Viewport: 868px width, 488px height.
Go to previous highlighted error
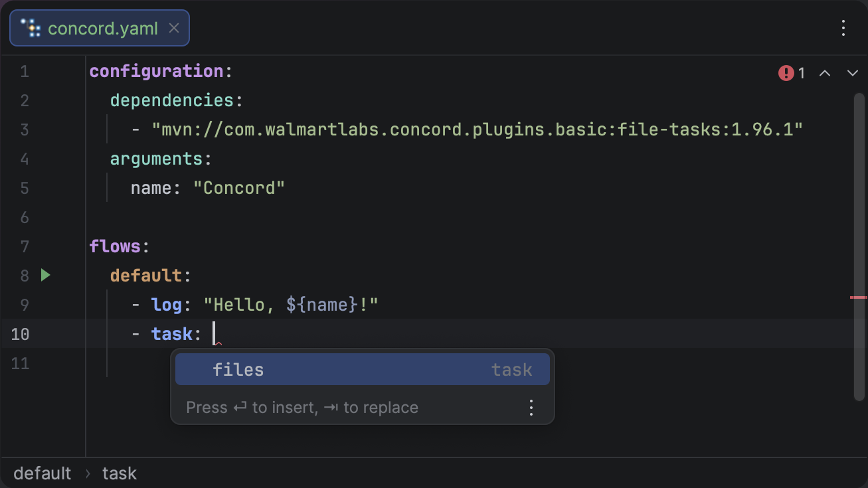[825, 73]
